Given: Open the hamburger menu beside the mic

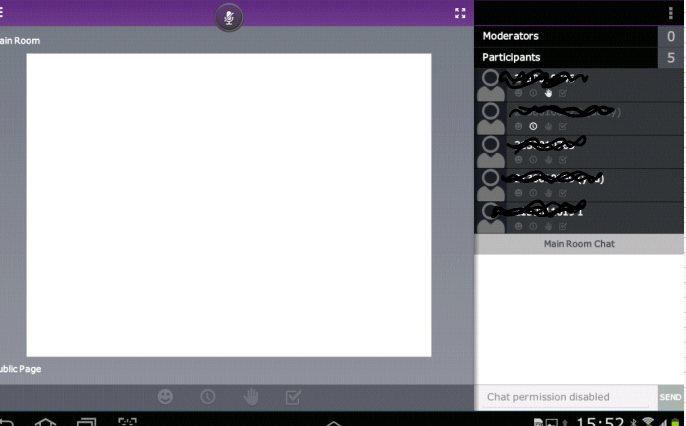Looking at the screenshot, I should coord(1,12).
